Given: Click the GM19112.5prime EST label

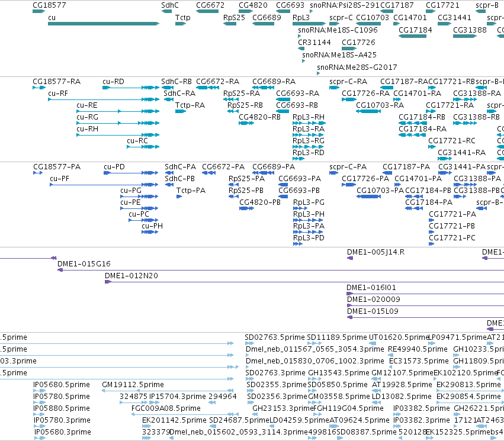Looking at the screenshot, I should point(133,385).
